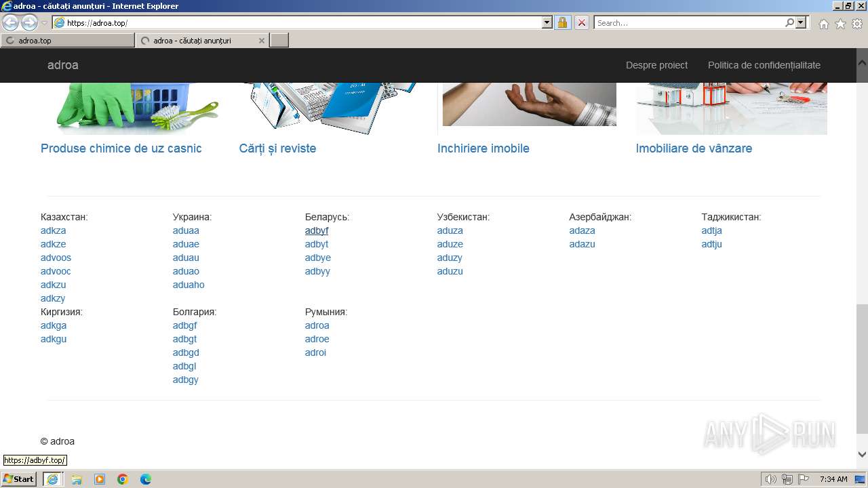Expand the address bar autocomplete dropdown

pyautogui.click(x=547, y=22)
